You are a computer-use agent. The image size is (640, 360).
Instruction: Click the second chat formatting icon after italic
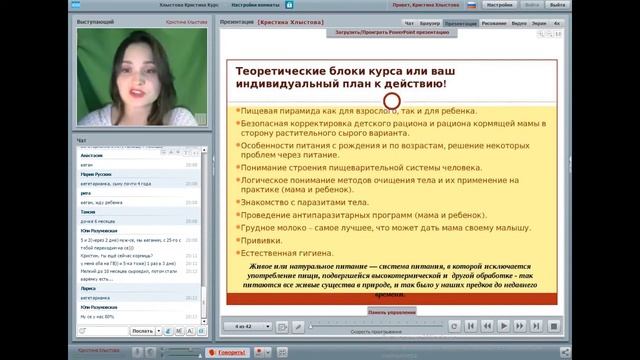(179, 331)
